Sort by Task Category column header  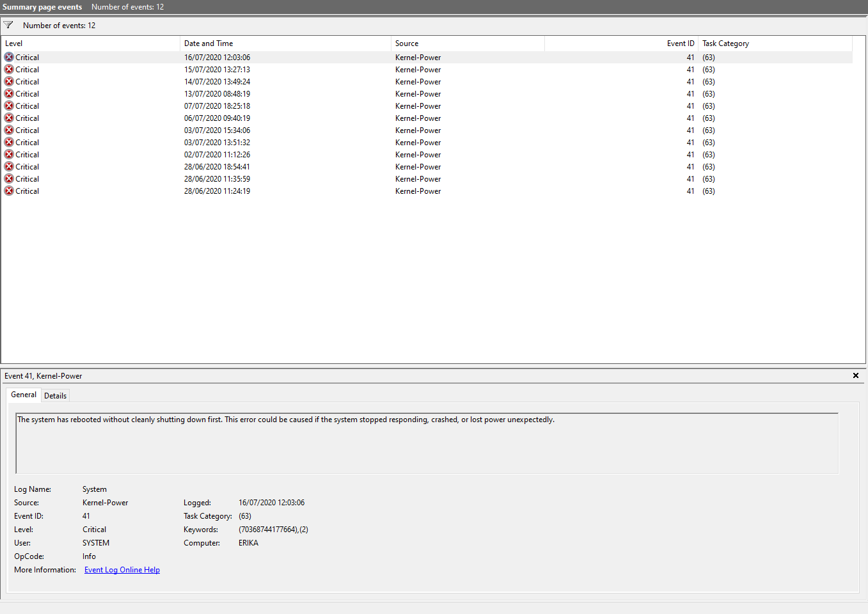(775, 43)
